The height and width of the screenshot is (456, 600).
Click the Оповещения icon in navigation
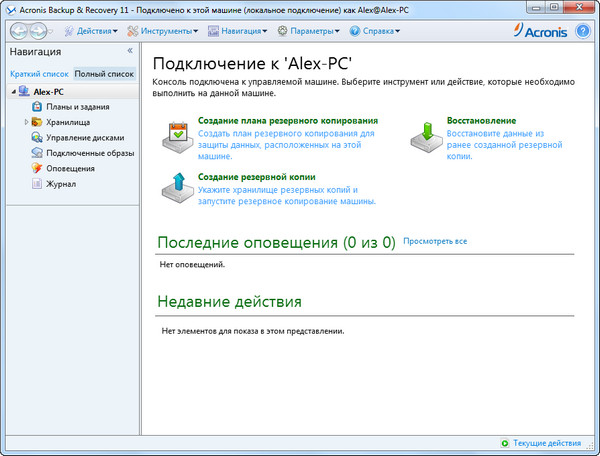(x=37, y=169)
